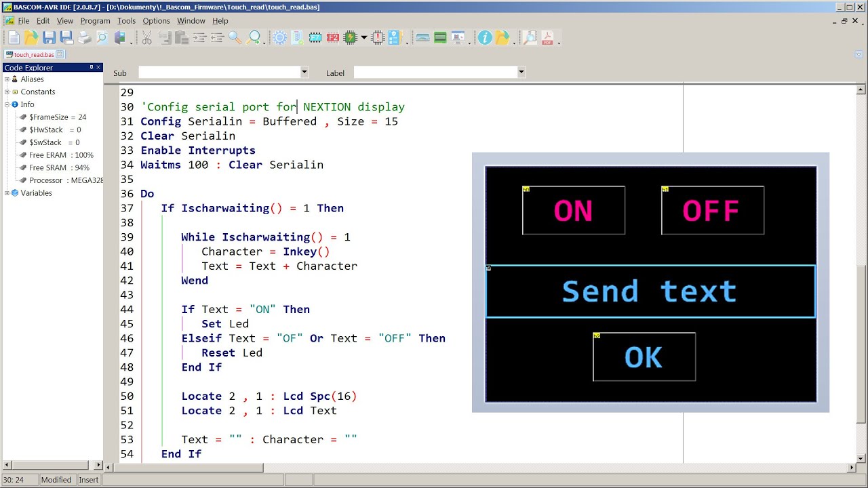Tap OK button on Nextion display
The image size is (868, 488).
point(644,357)
